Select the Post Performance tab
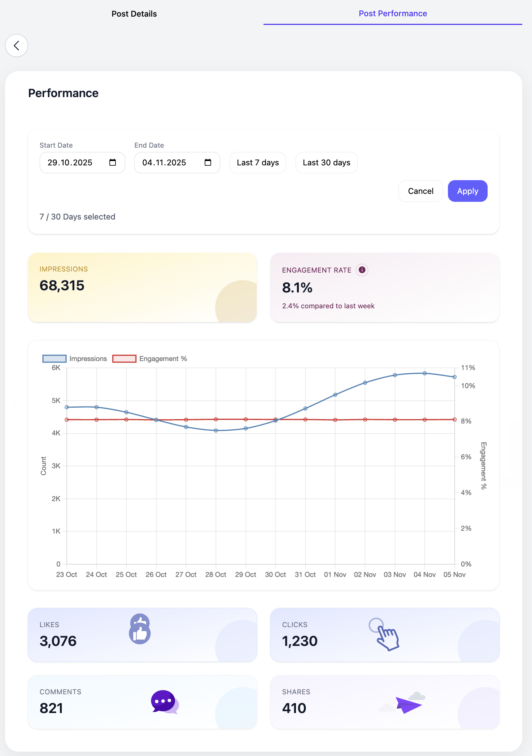The width and height of the screenshot is (532, 756). 393,14
